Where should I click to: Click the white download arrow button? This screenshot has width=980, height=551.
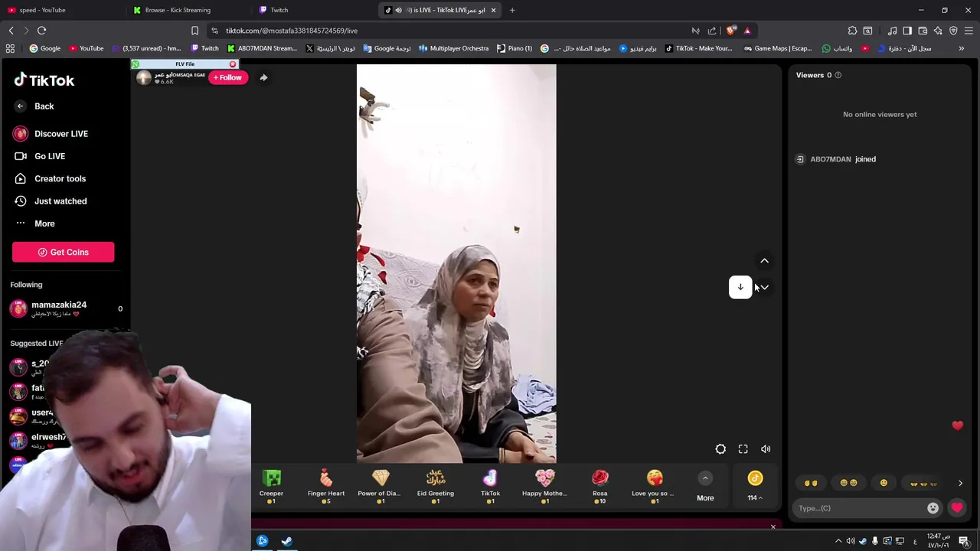click(x=740, y=287)
